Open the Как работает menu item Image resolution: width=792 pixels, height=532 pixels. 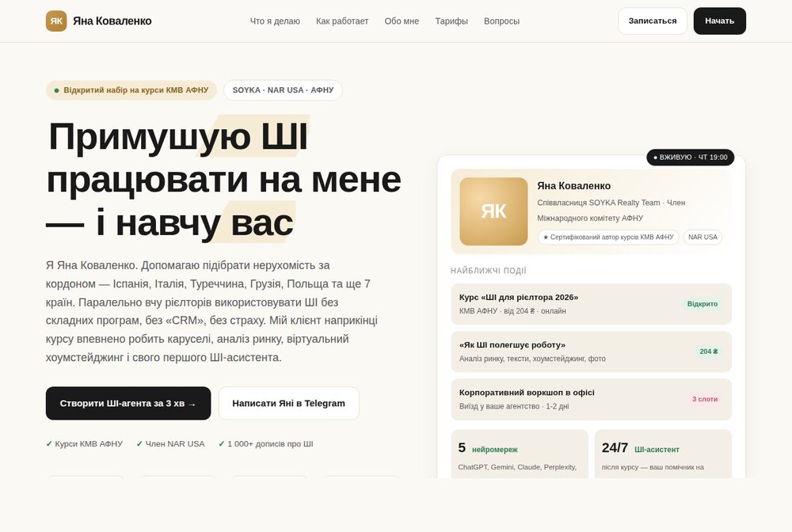coord(342,21)
